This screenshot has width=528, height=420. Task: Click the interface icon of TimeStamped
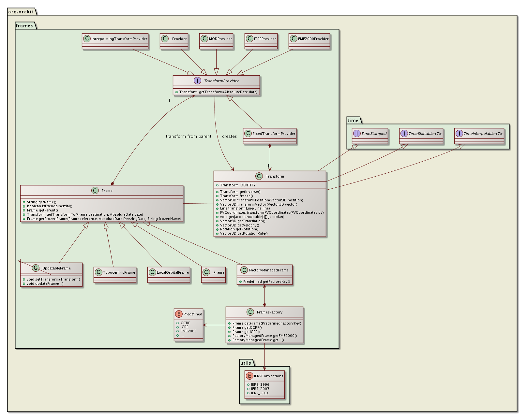[357, 134]
